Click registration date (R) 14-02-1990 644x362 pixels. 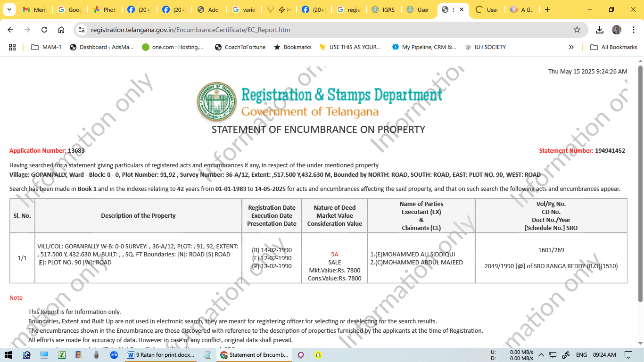click(x=272, y=250)
